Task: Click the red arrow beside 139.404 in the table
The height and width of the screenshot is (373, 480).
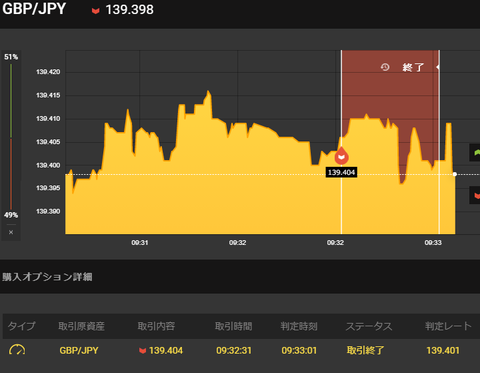Action: (143, 350)
